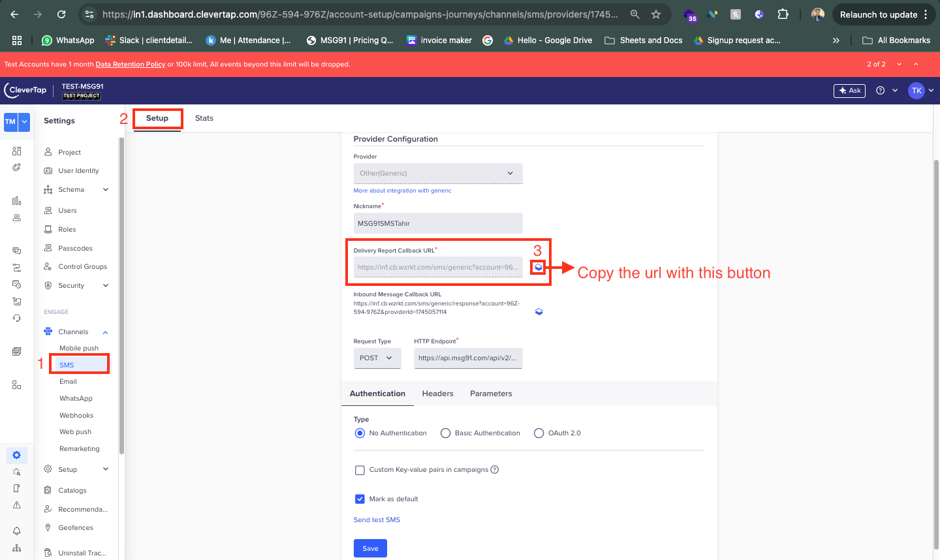
Task: Bookmark this page with star icon
Action: (656, 14)
